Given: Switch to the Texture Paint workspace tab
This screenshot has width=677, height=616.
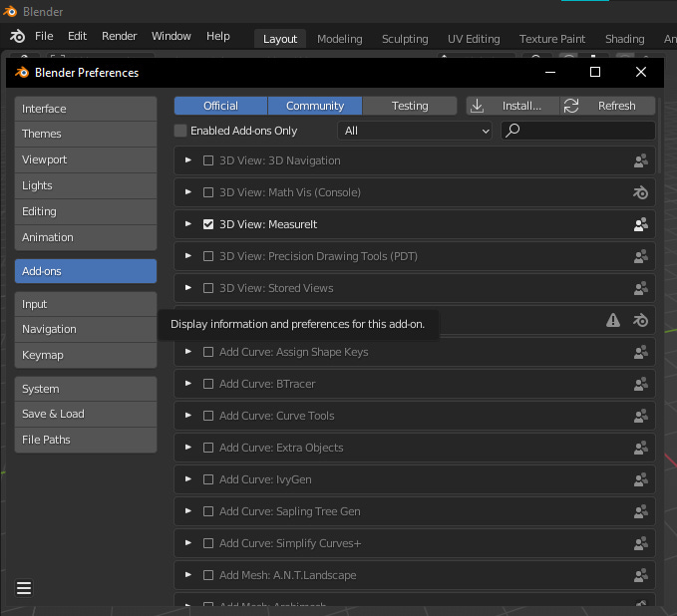Looking at the screenshot, I should click(552, 39).
